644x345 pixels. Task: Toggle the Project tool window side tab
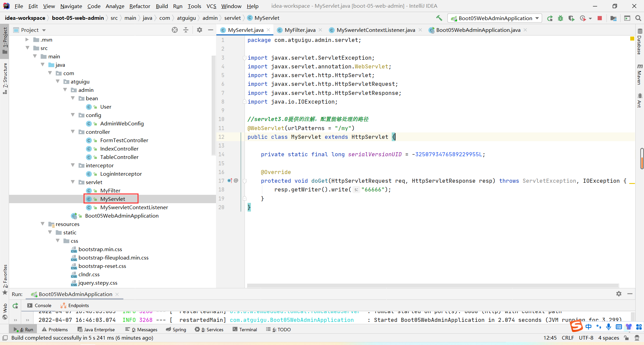(x=5, y=40)
